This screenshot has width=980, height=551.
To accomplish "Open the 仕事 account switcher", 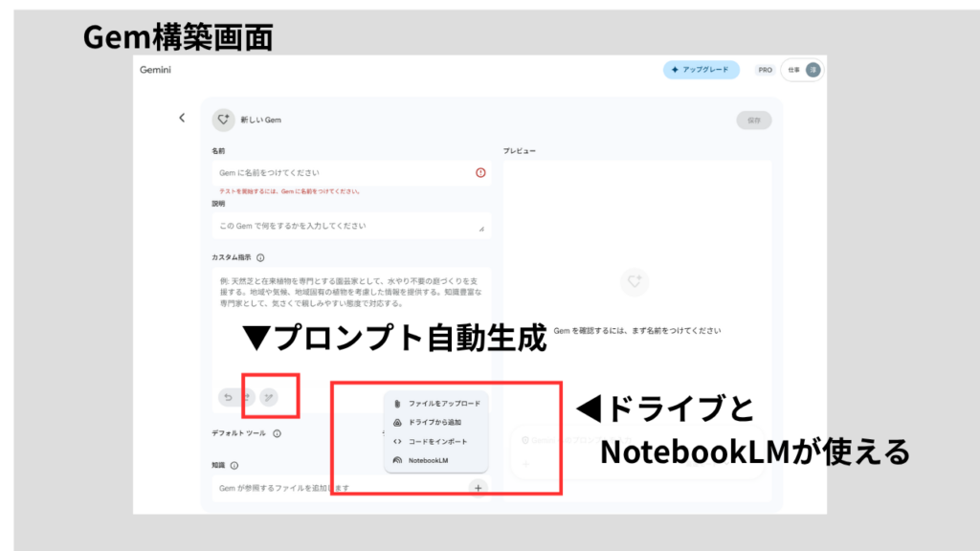I will [803, 70].
